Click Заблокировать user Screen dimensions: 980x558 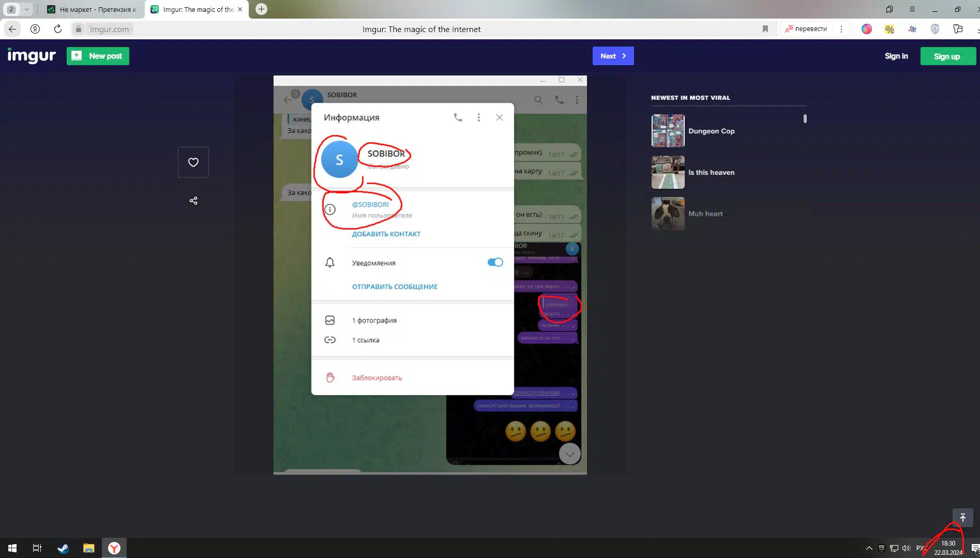point(377,378)
